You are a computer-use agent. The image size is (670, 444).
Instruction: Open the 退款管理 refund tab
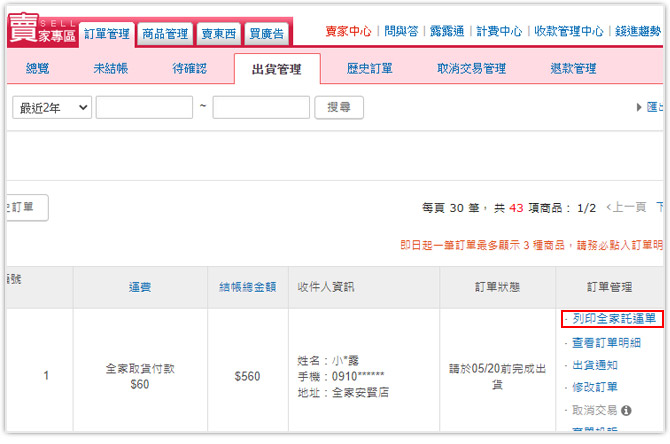click(x=573, y=69)
